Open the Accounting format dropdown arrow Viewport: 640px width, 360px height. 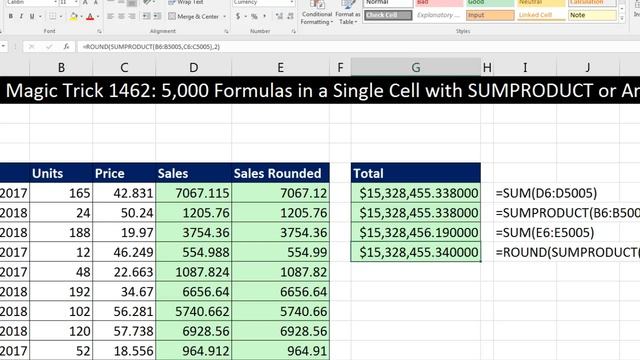(246, 16)
